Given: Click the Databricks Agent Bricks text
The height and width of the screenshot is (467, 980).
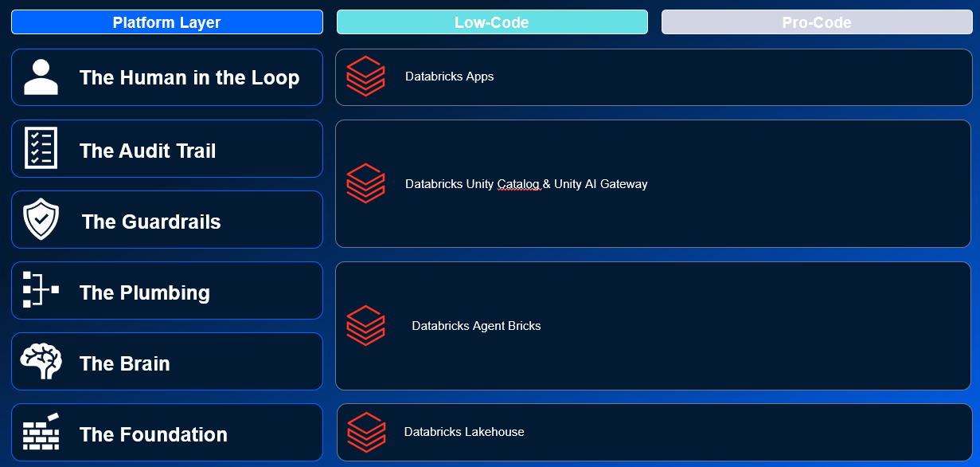Looking at the screenshot, I should coord(476,326).
